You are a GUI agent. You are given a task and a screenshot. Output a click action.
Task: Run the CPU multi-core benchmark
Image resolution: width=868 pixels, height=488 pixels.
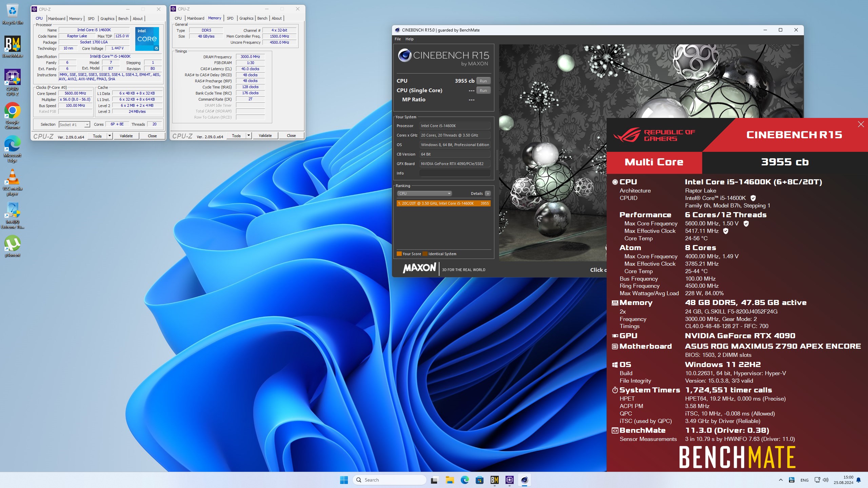pyautogui.click(x=483, y=81)
